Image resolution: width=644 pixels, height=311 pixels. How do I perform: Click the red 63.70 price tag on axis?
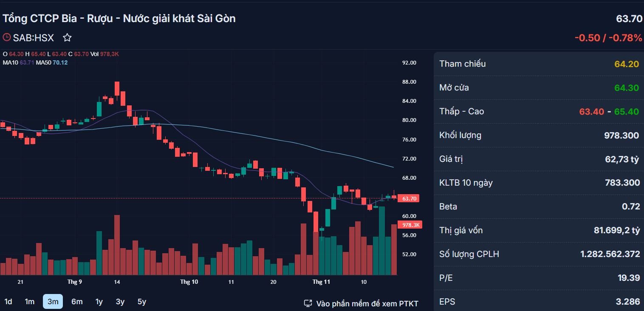pos(409,198)
